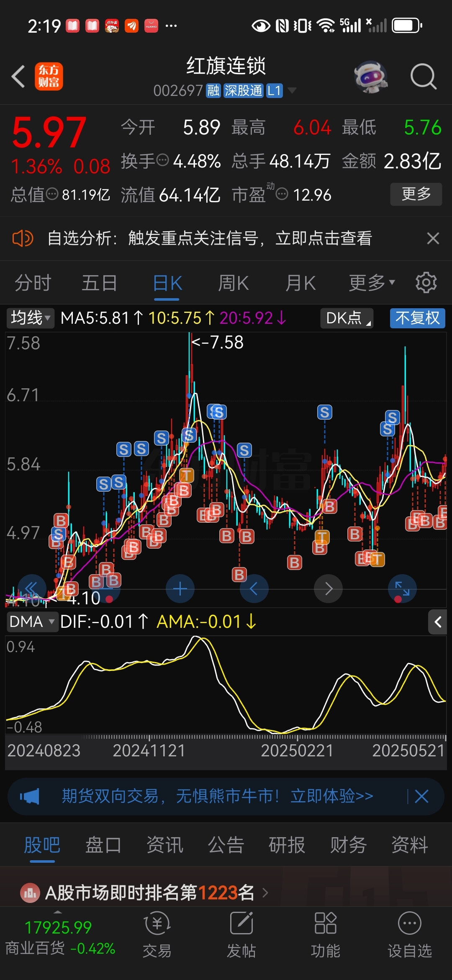This screenshot has width=452, height=980.
Task: Tap the speaker announcement icon
Action: pos(23,239)
